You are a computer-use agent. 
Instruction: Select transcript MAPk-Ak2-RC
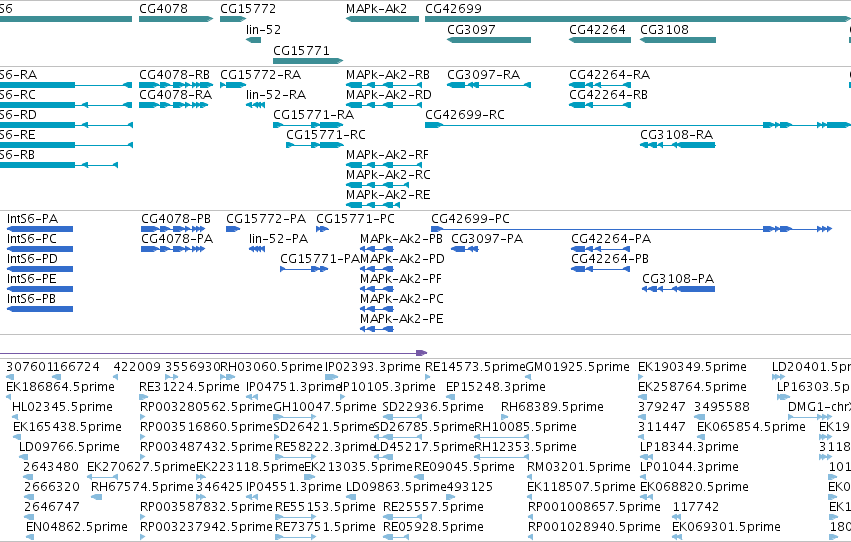377,185
